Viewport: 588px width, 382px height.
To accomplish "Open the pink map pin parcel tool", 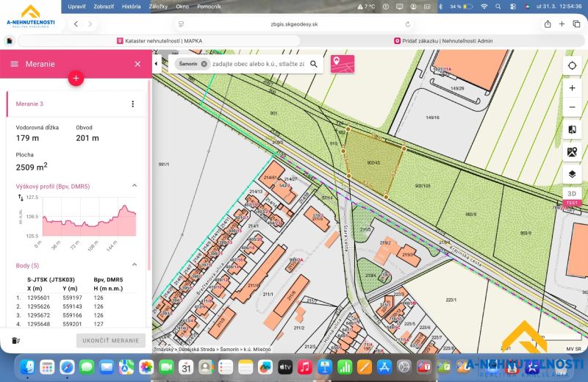I will pyautogui.click(x=343, y=64).
